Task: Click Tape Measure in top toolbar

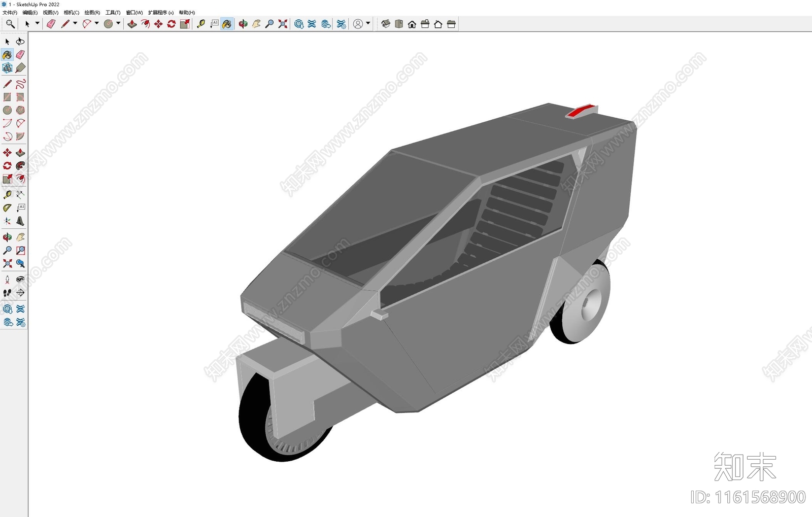Action: [x=201, y=24]
